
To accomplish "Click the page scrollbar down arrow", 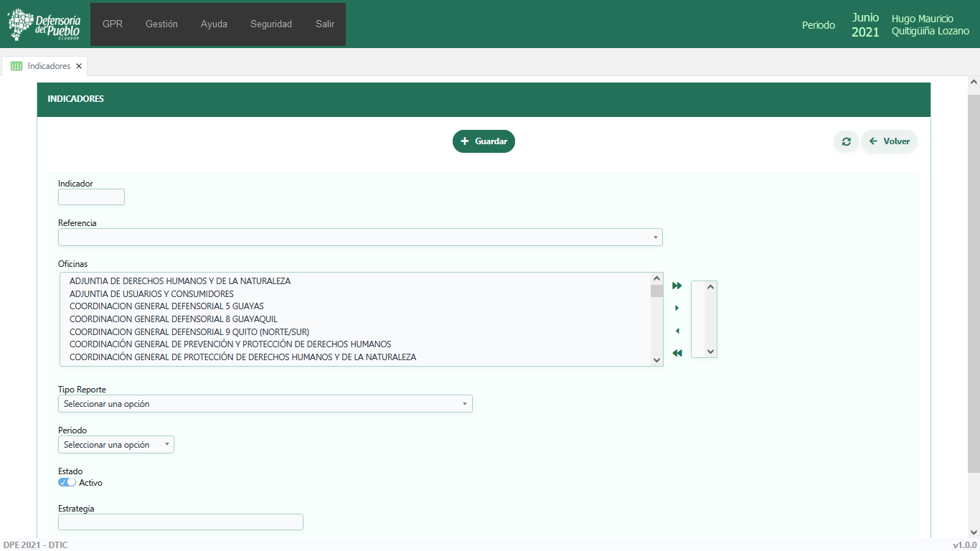I will pos(974,532).
